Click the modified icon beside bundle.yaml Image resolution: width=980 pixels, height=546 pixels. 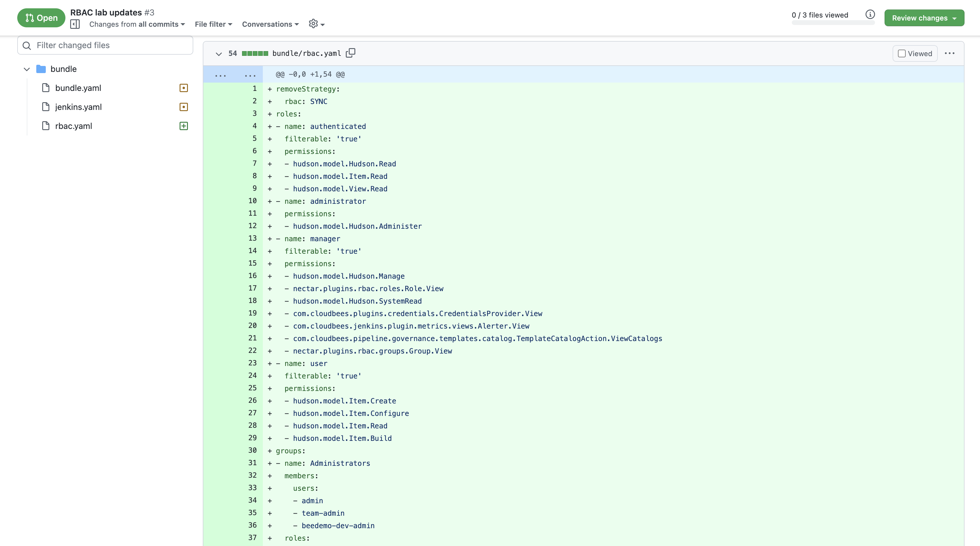coord(183,88)
